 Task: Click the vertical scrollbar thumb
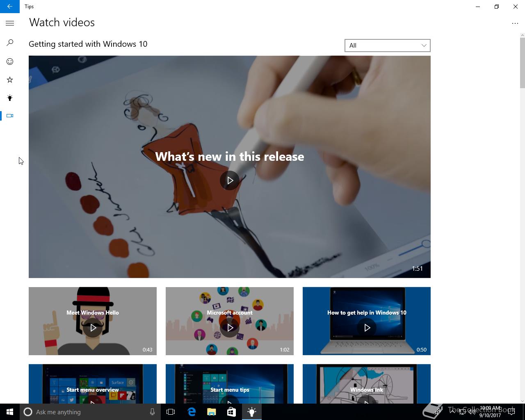tap(522, 63)
